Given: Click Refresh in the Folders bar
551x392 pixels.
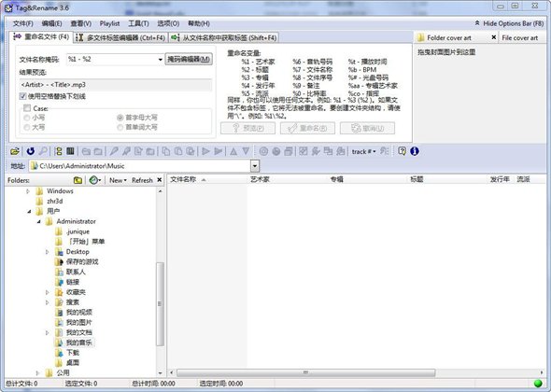Looking at the screenshot, I should point(142,180).
